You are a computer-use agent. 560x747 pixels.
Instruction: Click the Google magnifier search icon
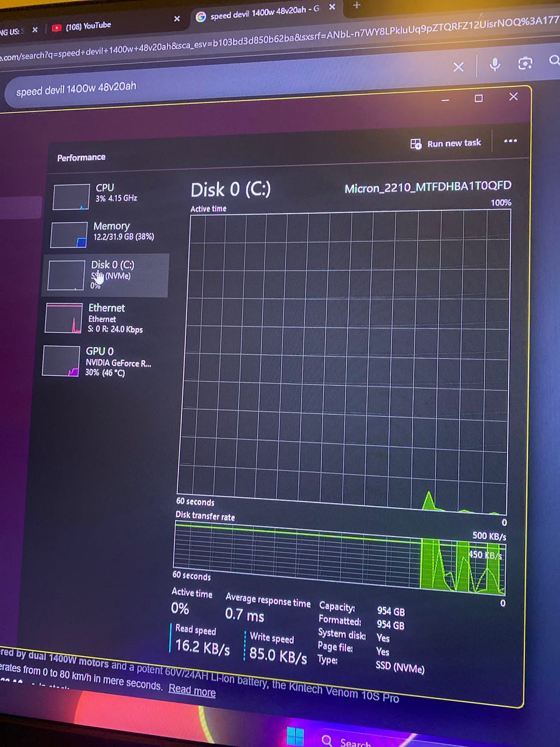point(554,60)
